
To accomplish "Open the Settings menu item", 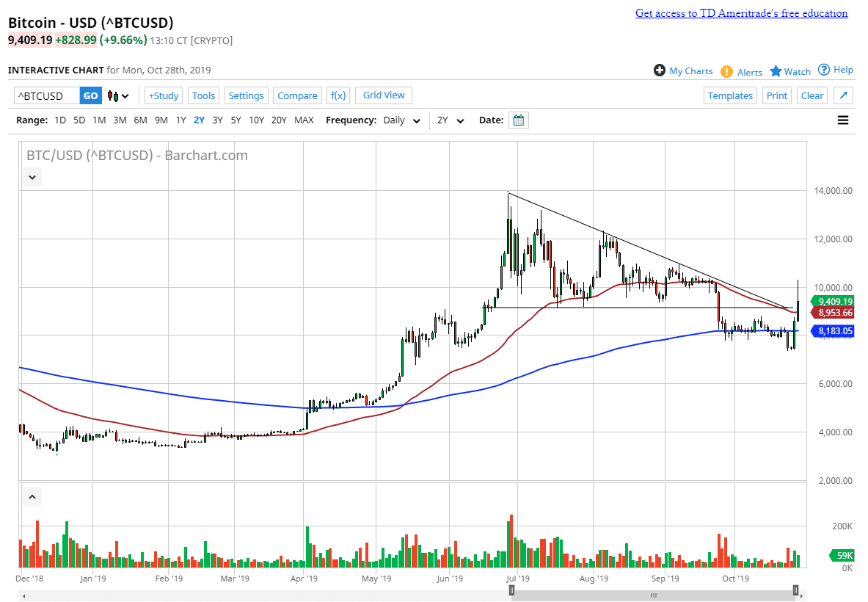I will (246, 95).
